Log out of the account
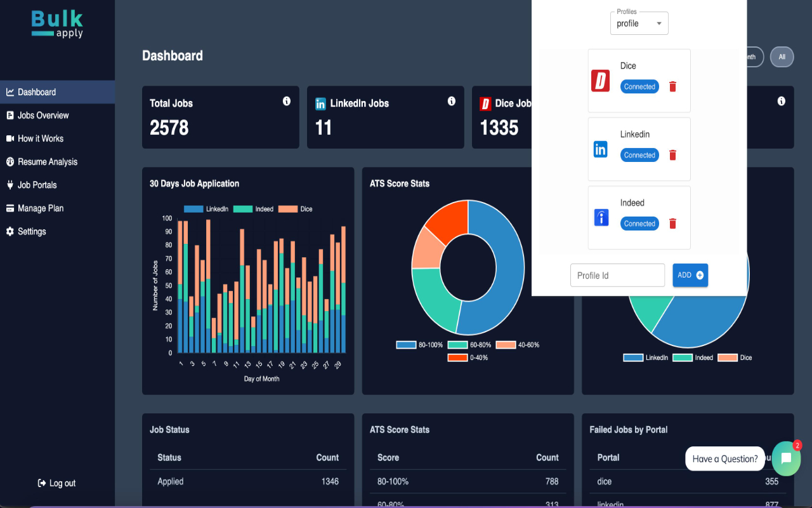 click(x=56, y=483)
